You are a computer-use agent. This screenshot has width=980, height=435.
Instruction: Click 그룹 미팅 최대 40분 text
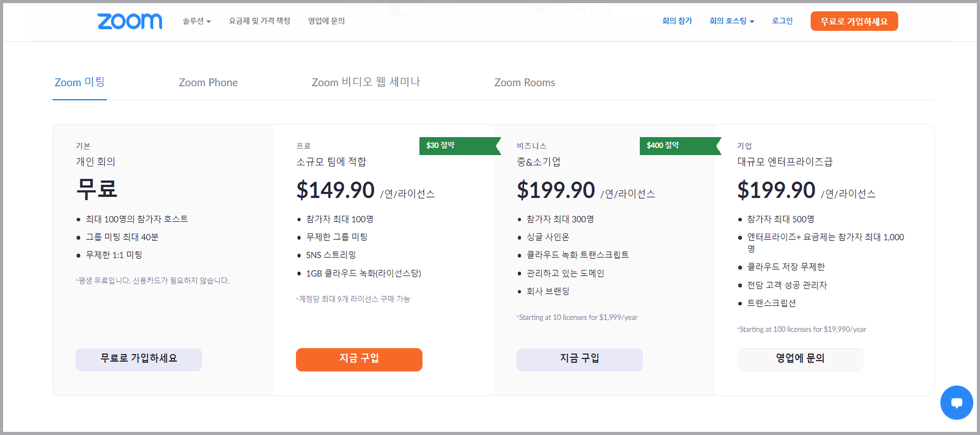pos(122,237)
